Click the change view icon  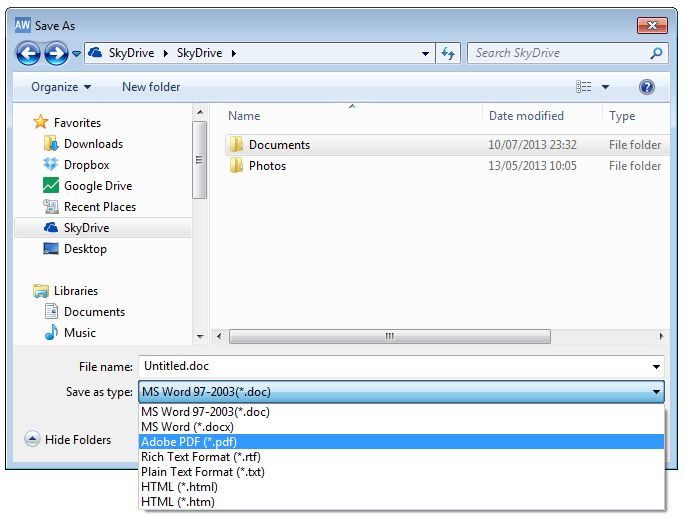(x=584, y=87)
